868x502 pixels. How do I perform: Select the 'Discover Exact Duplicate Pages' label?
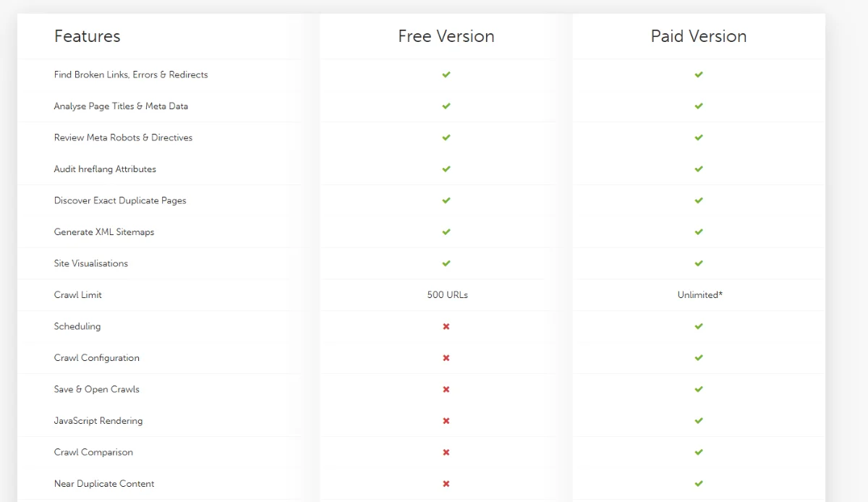coord(120,200)
